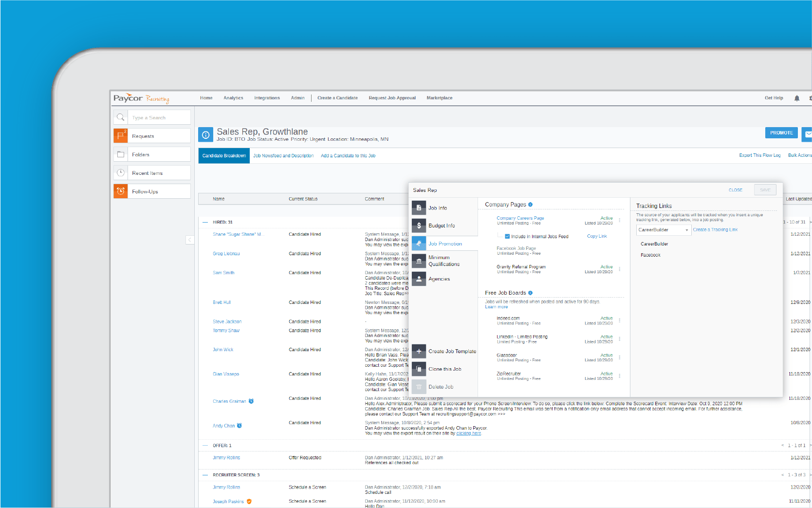Image resolution: width=812 pixels, height=508 pixels.
Task: Click Export This Flow Log
Action: pos(759,155)
